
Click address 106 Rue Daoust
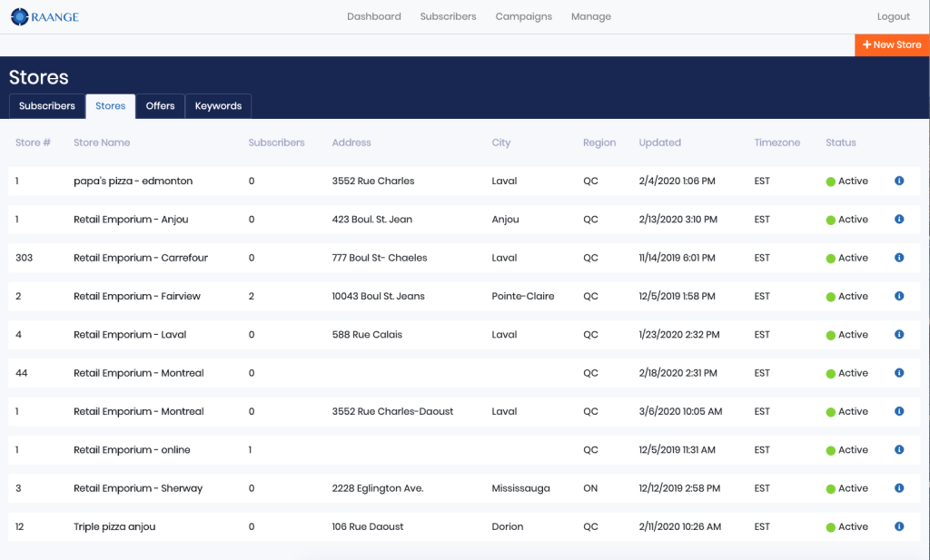pyautogui.click(x=368, y=526)
